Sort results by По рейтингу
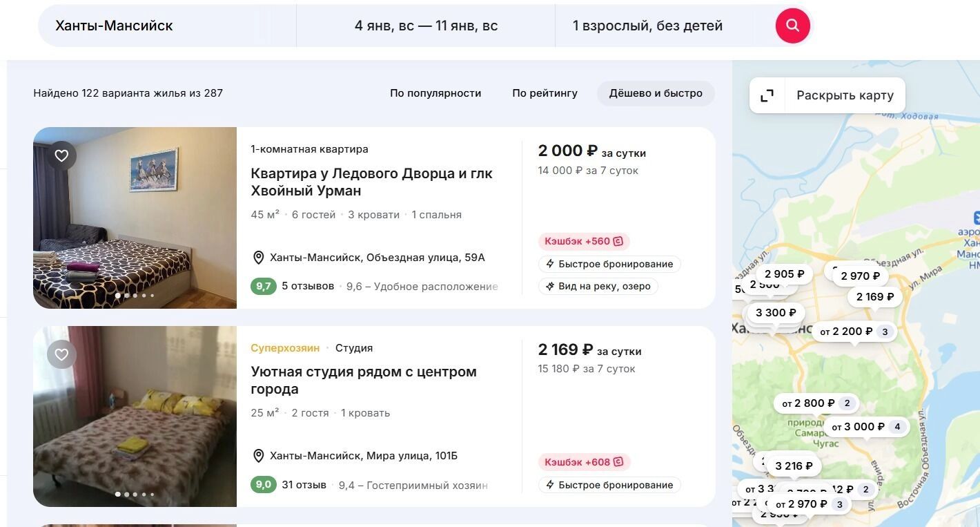This screenshot has height=527, width=980. pos(545,93)
